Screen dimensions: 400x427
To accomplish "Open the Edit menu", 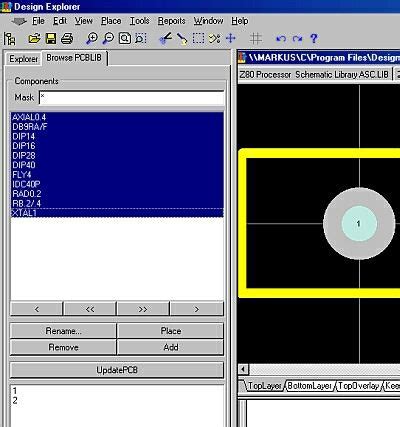I will (60, 21).
